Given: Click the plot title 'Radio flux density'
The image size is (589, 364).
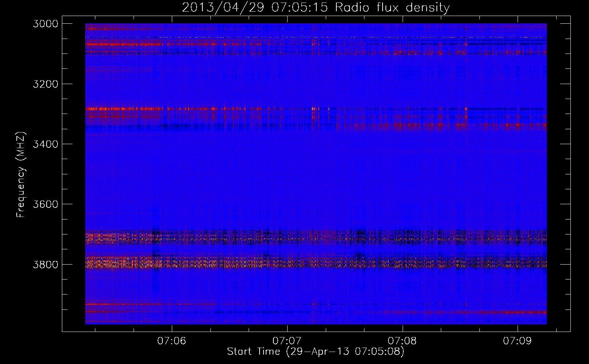Looking at the screenshot, I should pos(392,8).
